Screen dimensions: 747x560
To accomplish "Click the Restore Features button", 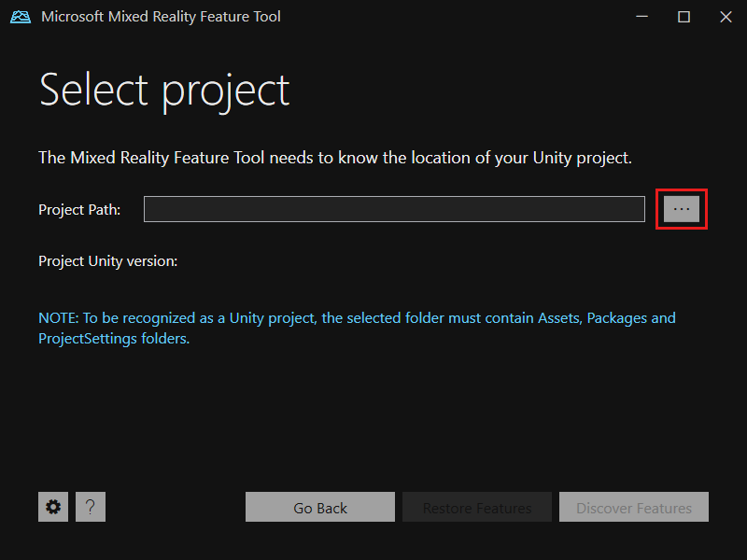I will [477, 507].
